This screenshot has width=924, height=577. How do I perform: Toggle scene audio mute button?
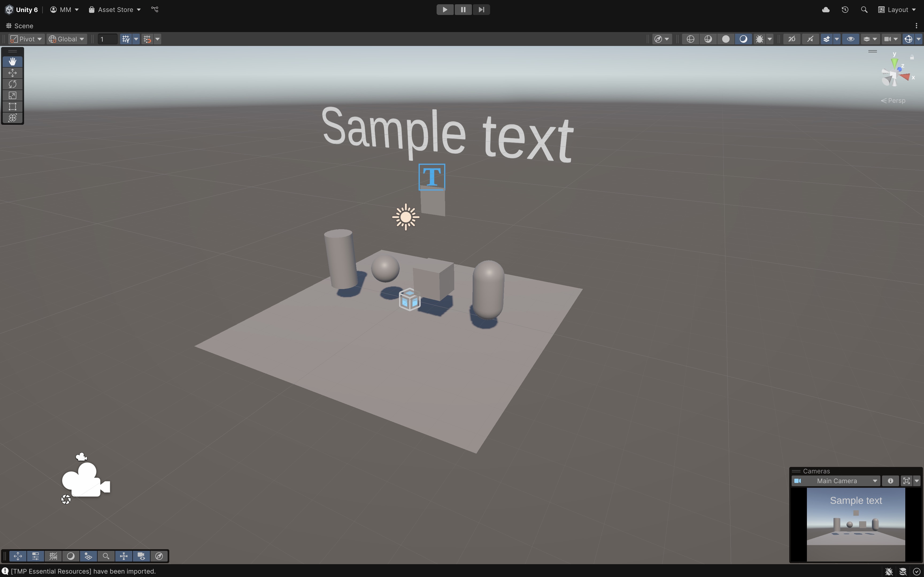(x=810, y=39)
